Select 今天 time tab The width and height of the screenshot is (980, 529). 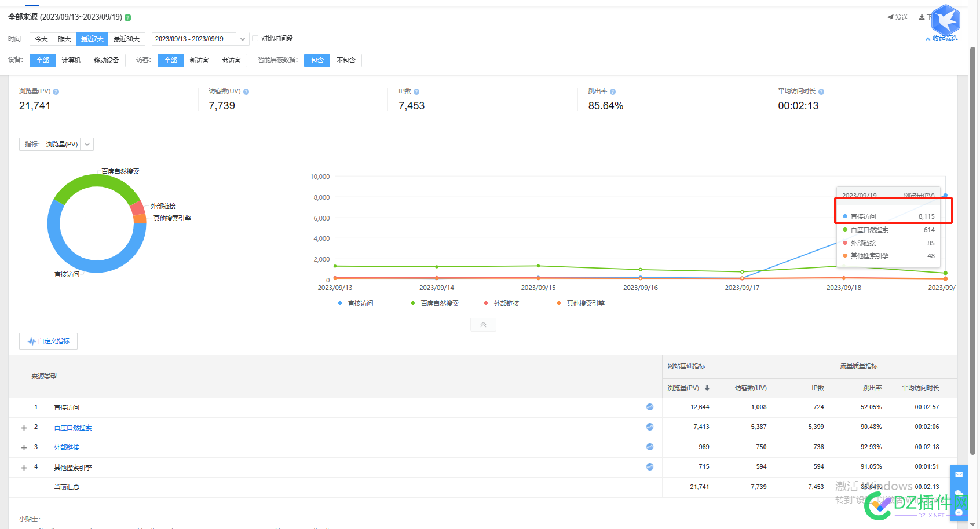tap(42, 39)
